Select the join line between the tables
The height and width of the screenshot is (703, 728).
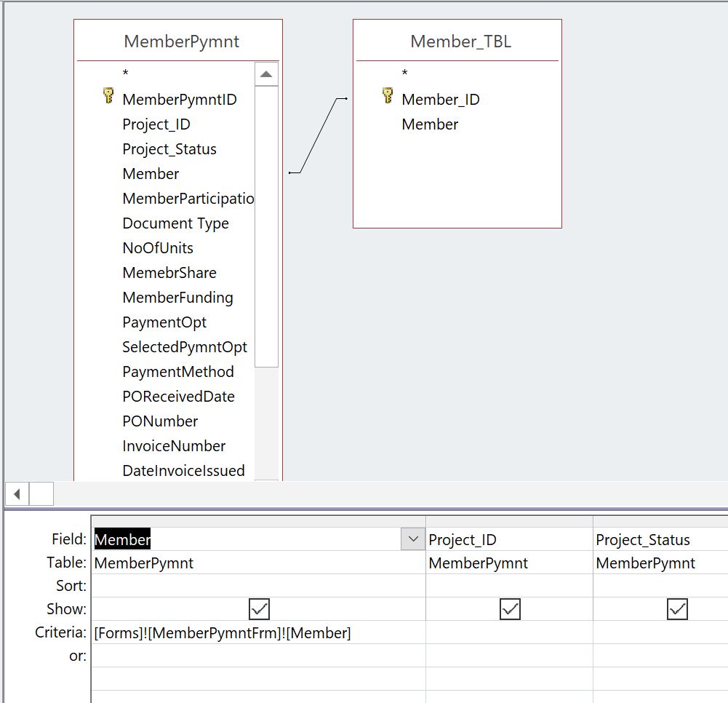point(318,135)
